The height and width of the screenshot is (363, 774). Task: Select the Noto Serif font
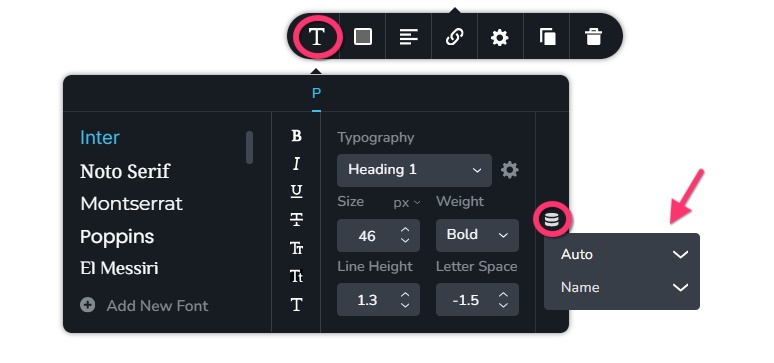pyautogui.click(x=125, y=171)
